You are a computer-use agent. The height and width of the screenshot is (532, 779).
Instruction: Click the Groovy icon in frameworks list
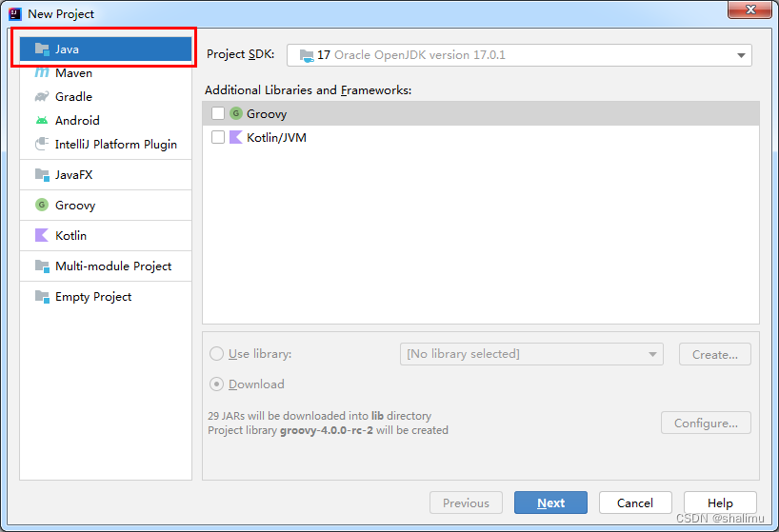[x=236, y=113]
